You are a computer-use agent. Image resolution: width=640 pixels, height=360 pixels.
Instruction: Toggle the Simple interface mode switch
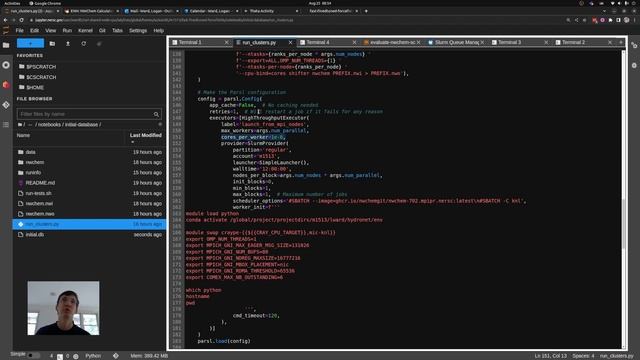click(33, 356)
